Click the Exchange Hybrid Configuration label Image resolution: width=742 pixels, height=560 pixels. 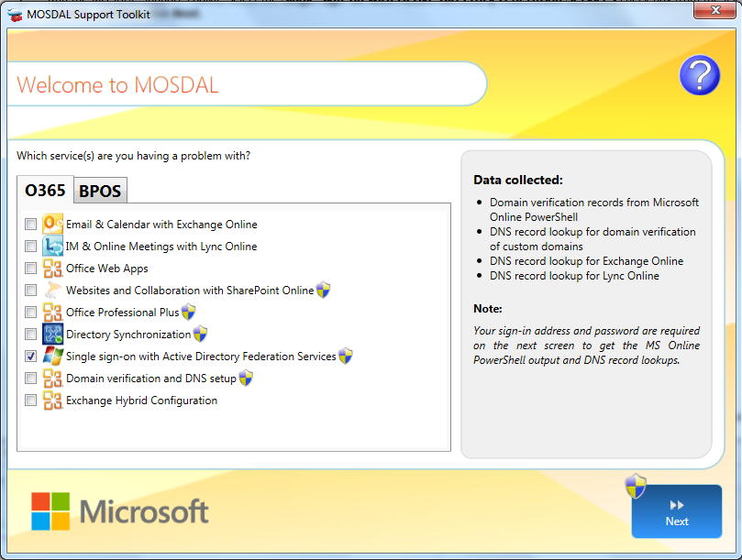point(141,401)
